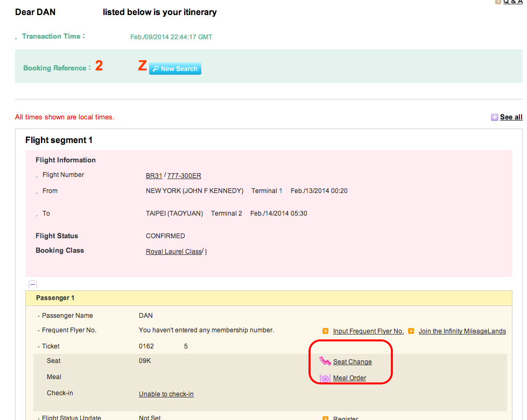Start a New Search

coord(175,68)
